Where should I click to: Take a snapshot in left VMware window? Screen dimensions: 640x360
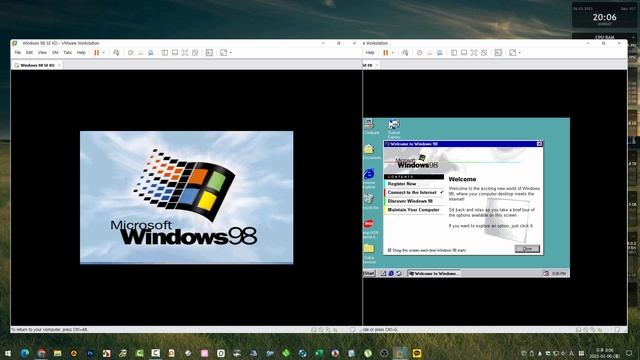131,53
